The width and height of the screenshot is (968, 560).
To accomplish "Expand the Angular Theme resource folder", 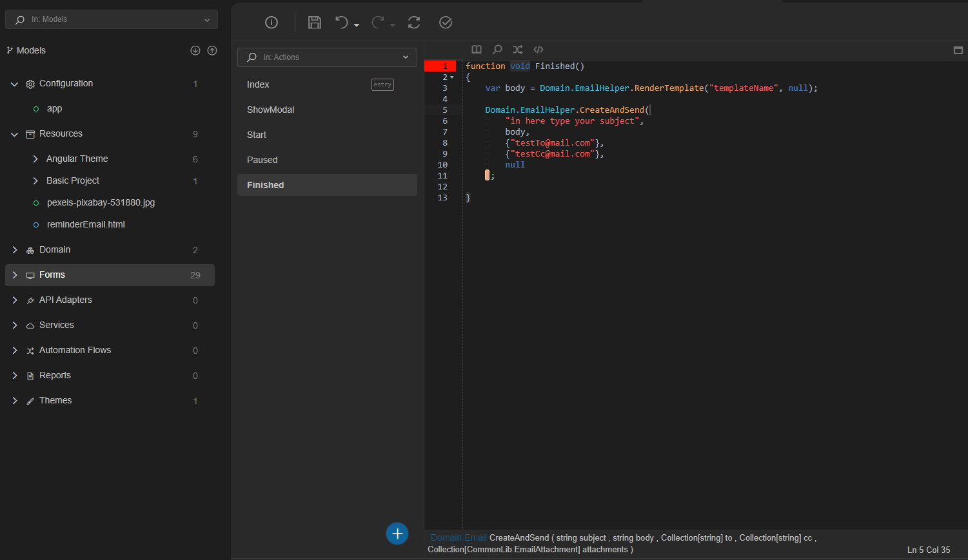I will 35,158.
